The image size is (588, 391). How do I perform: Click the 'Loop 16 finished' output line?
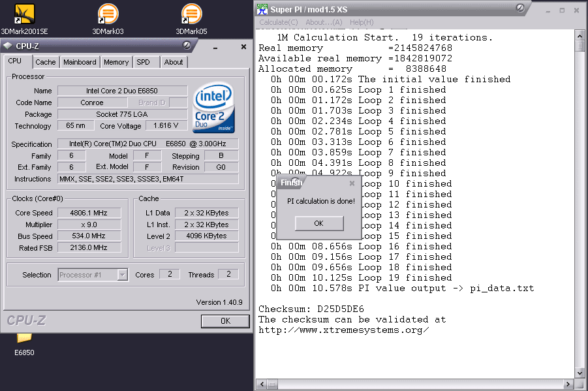[x=361, y=247]
